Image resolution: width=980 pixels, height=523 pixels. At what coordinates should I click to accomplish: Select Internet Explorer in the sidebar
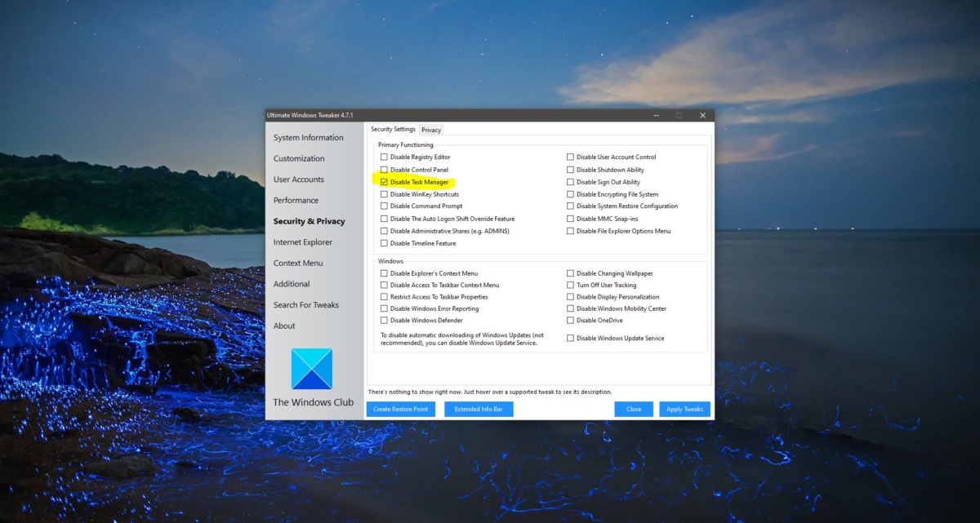(x=303, y=242)
